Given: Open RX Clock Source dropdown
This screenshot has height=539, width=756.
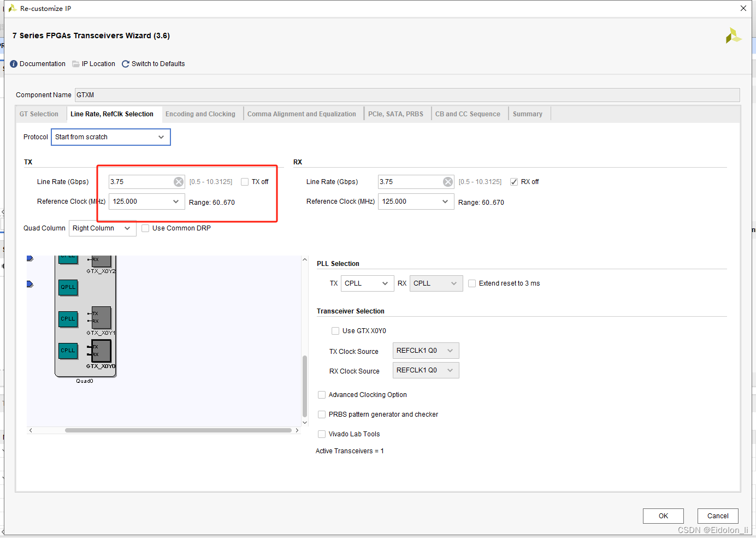Looking at the screenshot, I should point(426,370).
